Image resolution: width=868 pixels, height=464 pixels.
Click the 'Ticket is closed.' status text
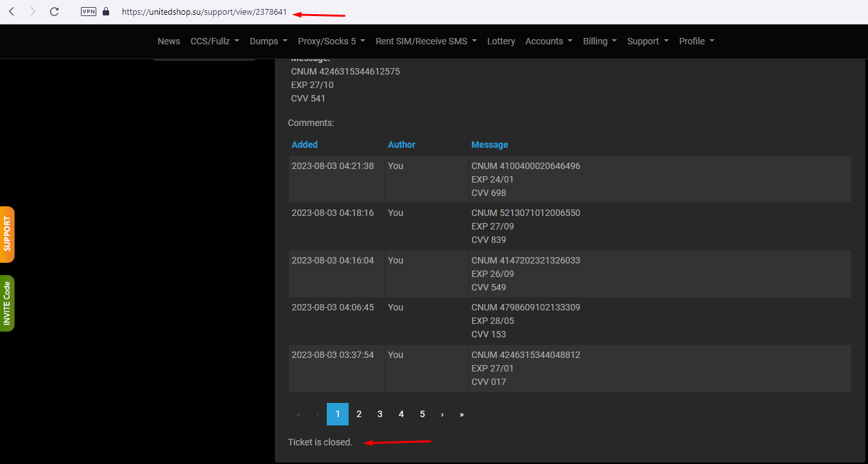(x=320, y=442)
